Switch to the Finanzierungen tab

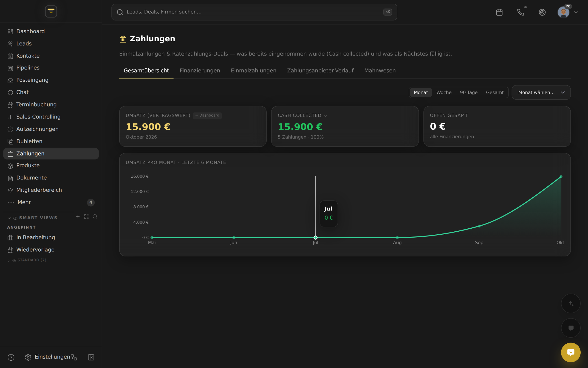[x=200, y=71]
